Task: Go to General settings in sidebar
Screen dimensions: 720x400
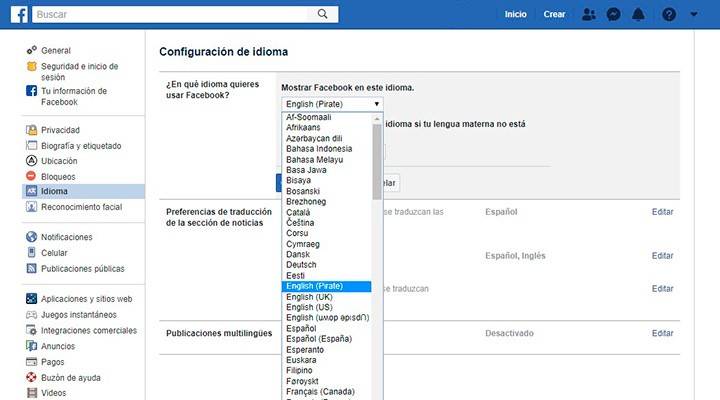Action: point(56,50)
